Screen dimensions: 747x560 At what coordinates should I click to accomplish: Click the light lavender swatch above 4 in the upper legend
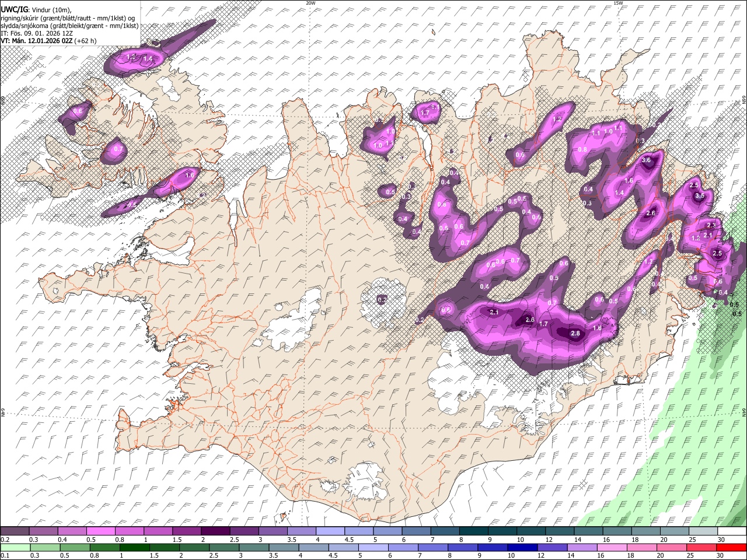[x=330, y=531]
